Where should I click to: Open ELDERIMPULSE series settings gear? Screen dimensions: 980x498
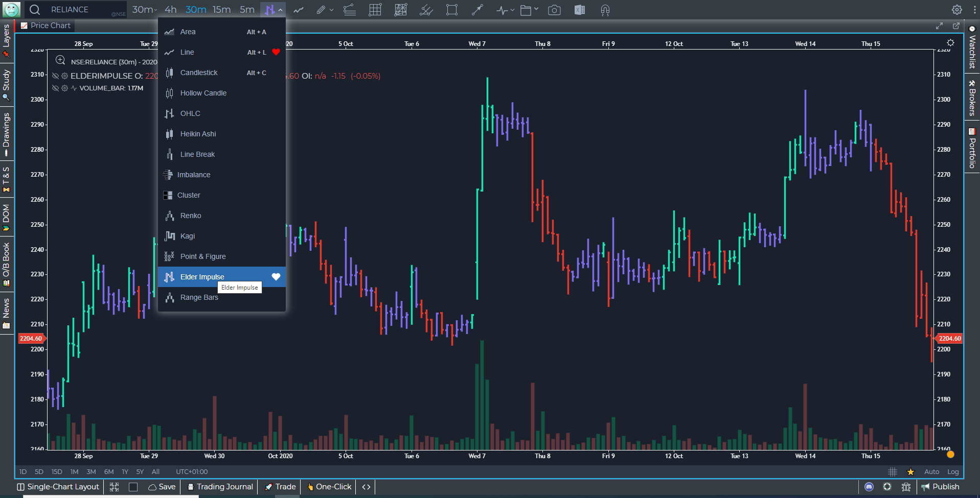64,76
